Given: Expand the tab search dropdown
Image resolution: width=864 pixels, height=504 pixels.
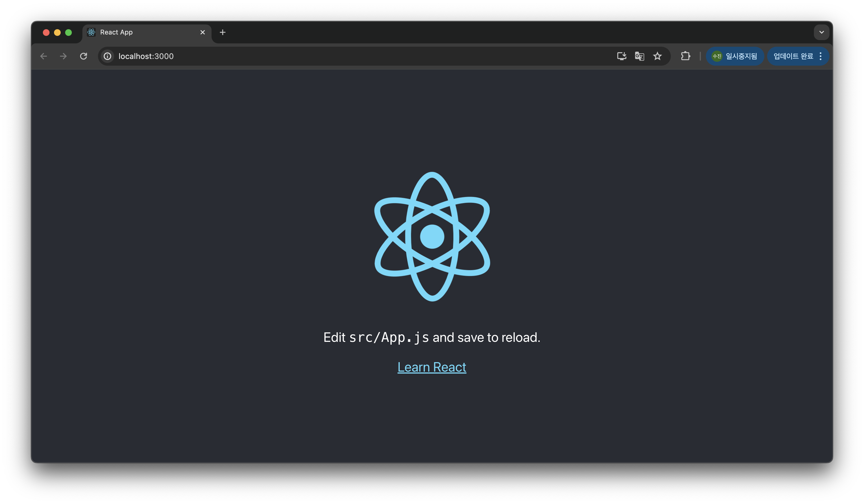Looking at the screenshot, I should coord(821,32).
